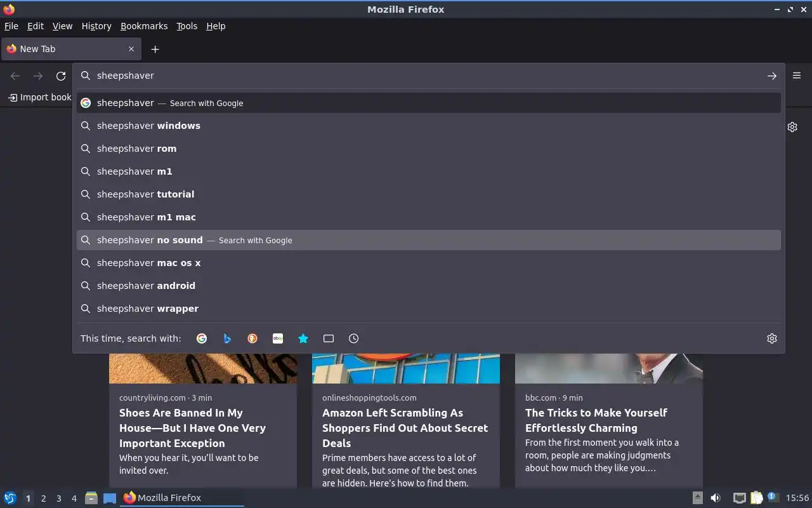Viewport: 812px width, 508px height.
Task: Select the New Tab tab
Action: (70, 49)
